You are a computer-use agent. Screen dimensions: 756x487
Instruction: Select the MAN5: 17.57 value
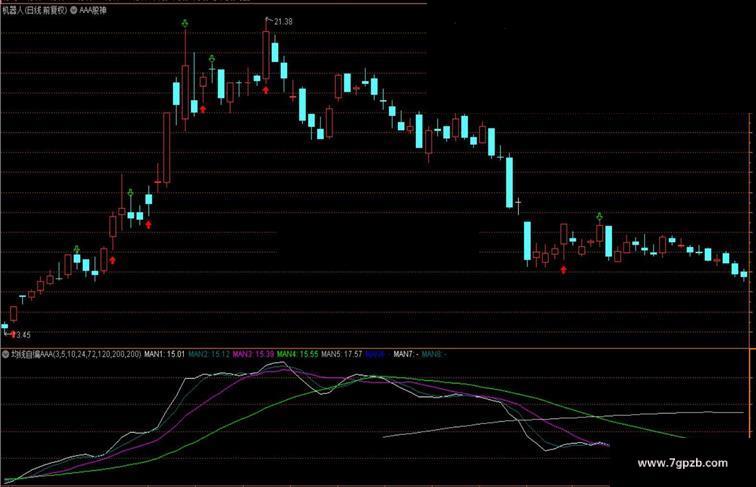342,354
